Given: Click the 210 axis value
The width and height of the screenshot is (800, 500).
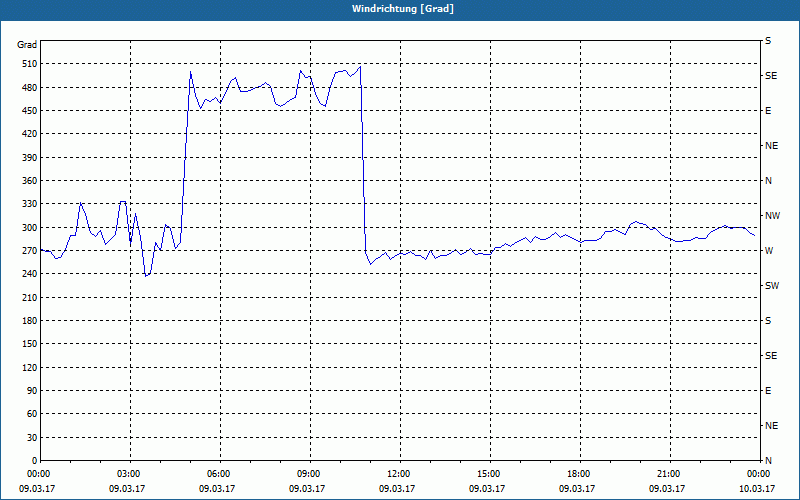Looking at the screenshot, I should click(30, 297).
